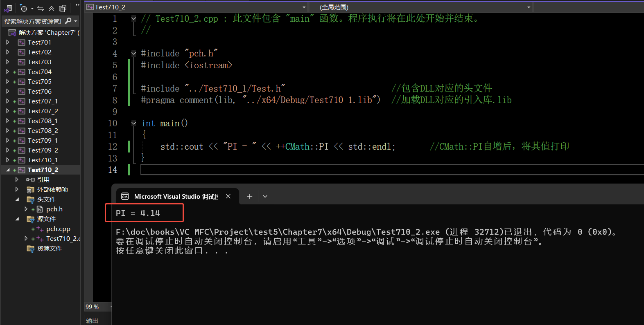
Task: Close the debug console tab
Action: [x=228, y=197]
